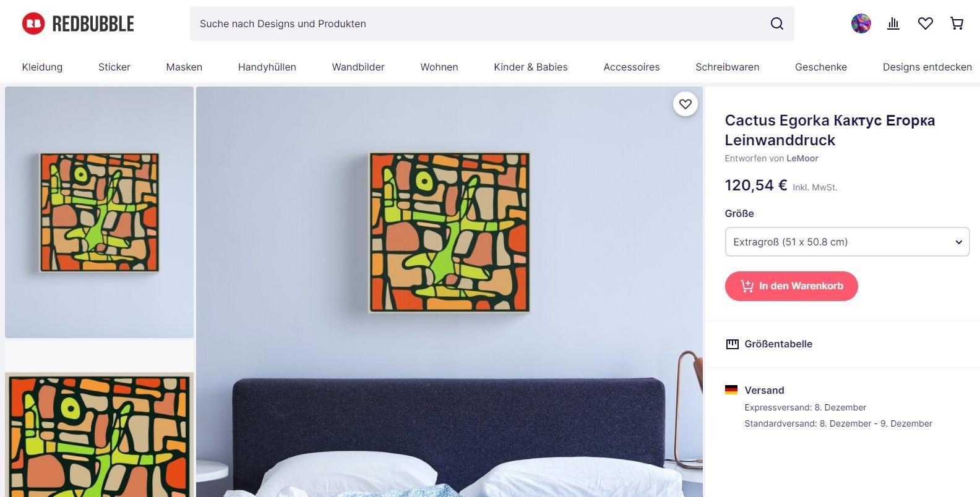Expand the Wandbilder category menu
Image resolution: width=980 pixels, height=497 pixels.
358,67
